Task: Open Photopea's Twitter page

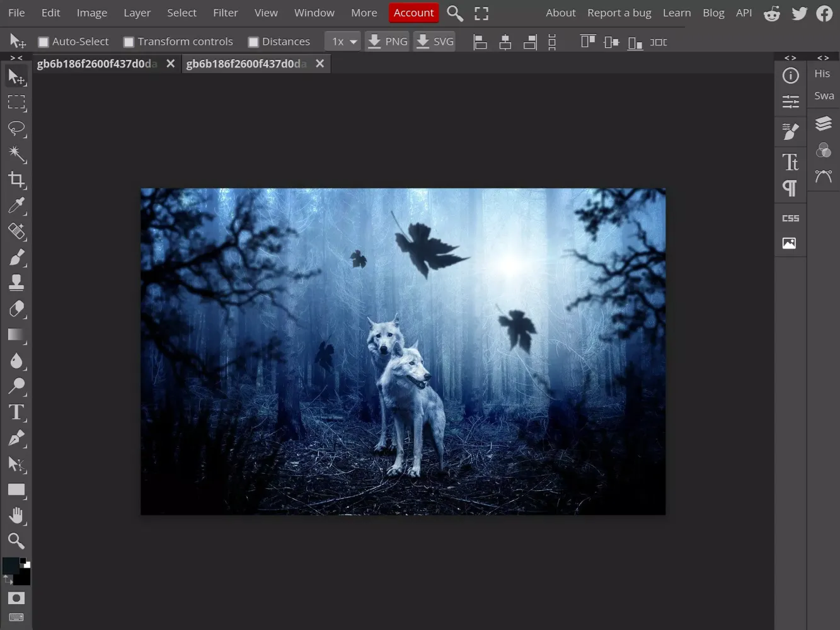Action: pyautogui.click(x=799, y=13)
